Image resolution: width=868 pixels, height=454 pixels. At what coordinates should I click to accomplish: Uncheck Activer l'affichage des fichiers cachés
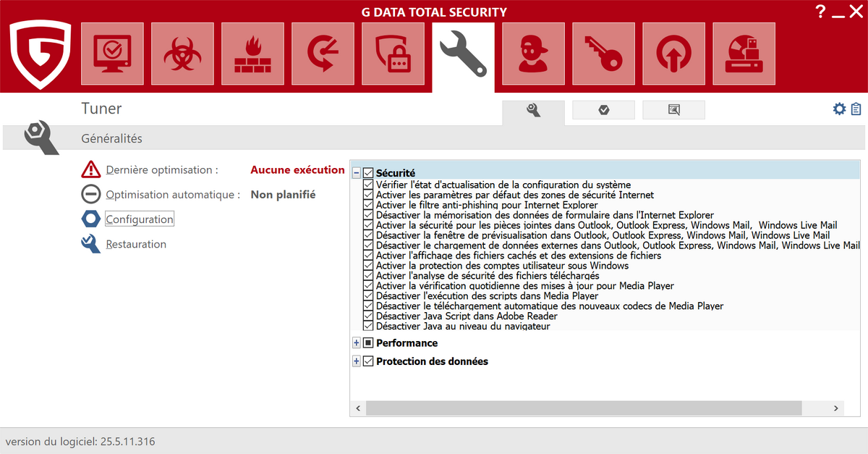(368, 256)
